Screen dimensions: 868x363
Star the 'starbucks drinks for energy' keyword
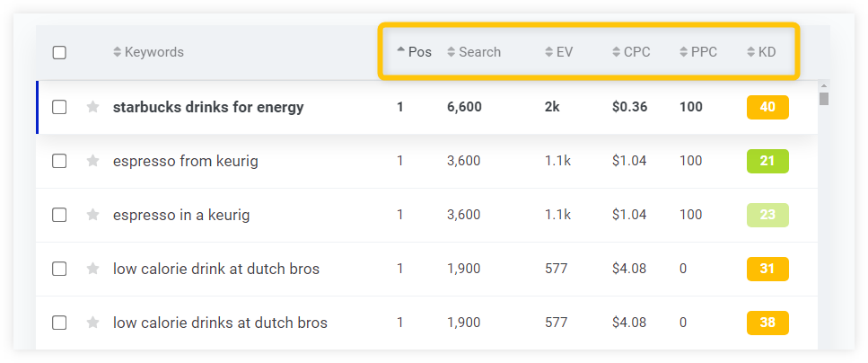coord(92,107)
